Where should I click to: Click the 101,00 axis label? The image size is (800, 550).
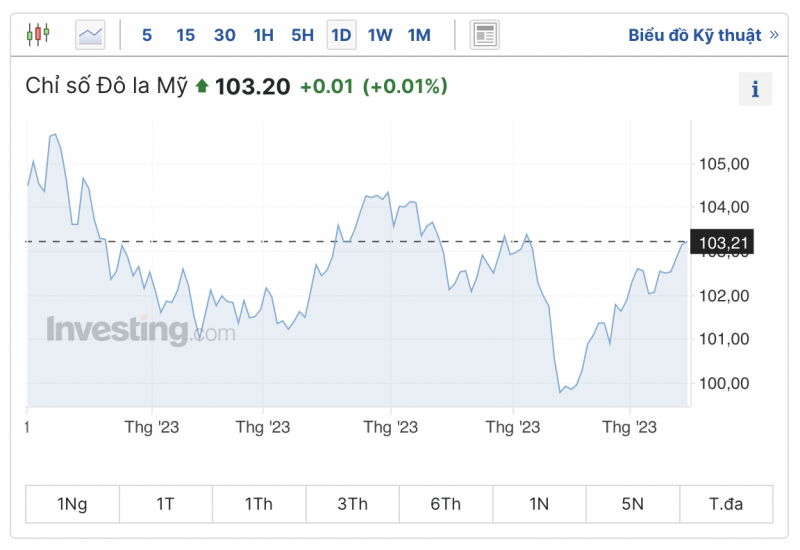(724, 339)
